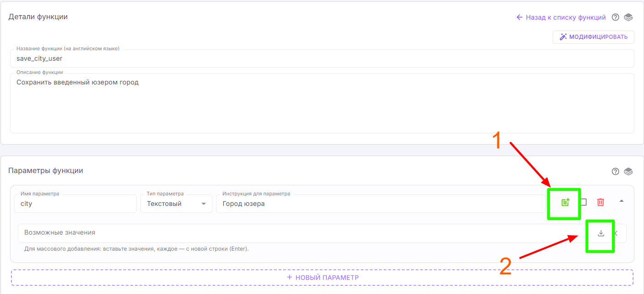This screenshot has width=644, height=294.
Task: Open the Тип параметра dropdown
Action: point(176,204)
